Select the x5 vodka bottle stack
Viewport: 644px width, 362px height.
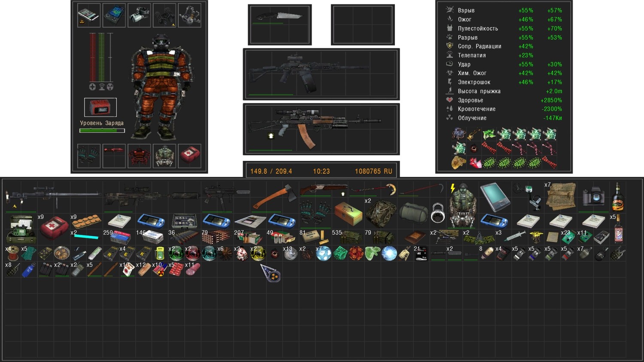click(x=618, y=229)
